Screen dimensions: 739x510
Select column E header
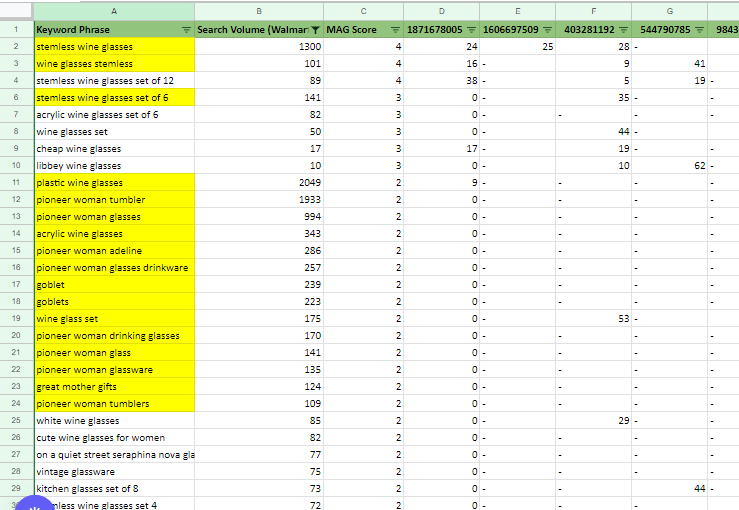[517, 11]
